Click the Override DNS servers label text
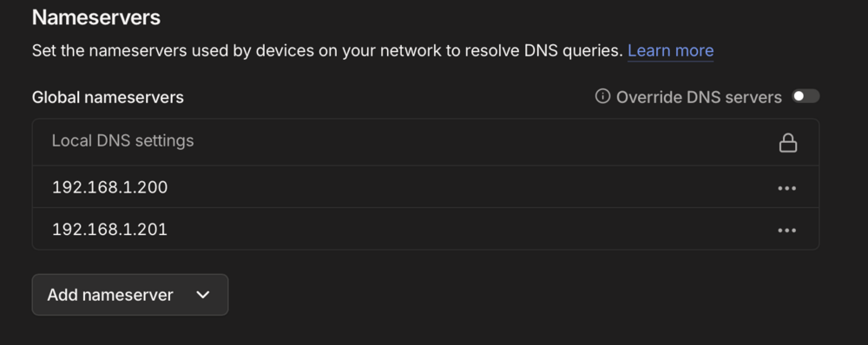The width and height of the screenshot is (868, 345). point(699,97)
